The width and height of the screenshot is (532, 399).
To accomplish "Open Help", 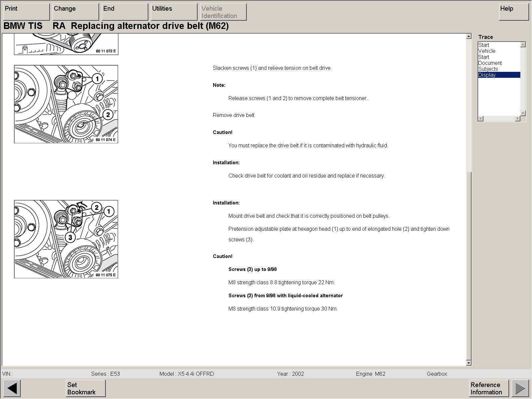I will click(514, 12).
